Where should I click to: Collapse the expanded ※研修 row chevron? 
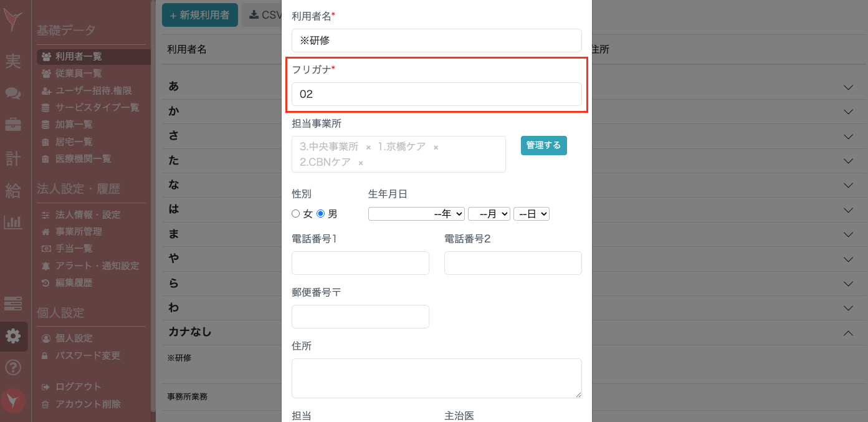point(847,332)
